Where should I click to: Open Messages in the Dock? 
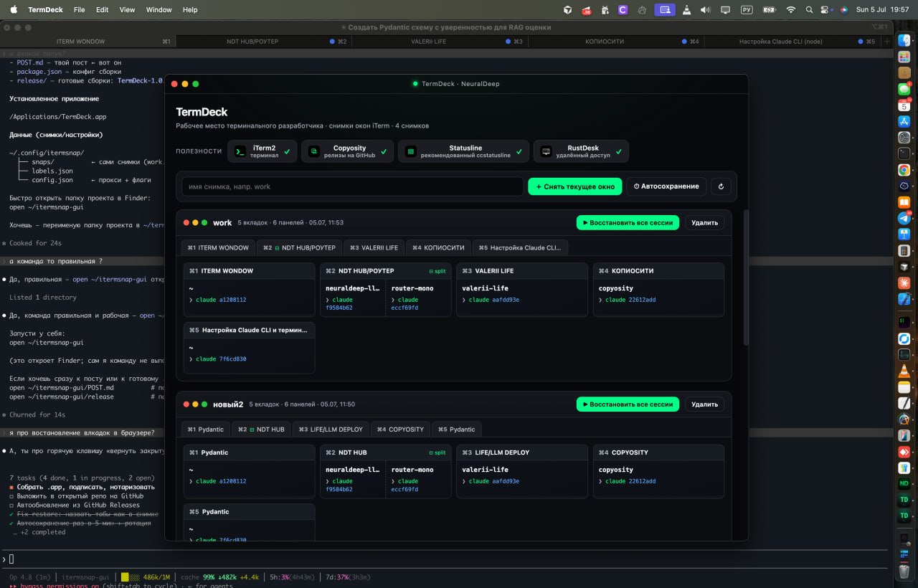904,90
